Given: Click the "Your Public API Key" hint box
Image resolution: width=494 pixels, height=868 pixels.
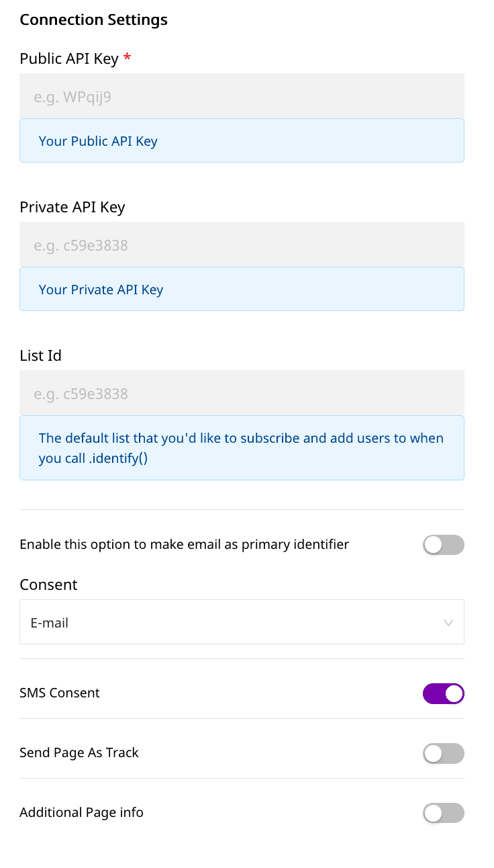Looking at the screenshot, I should pos(242,141).
